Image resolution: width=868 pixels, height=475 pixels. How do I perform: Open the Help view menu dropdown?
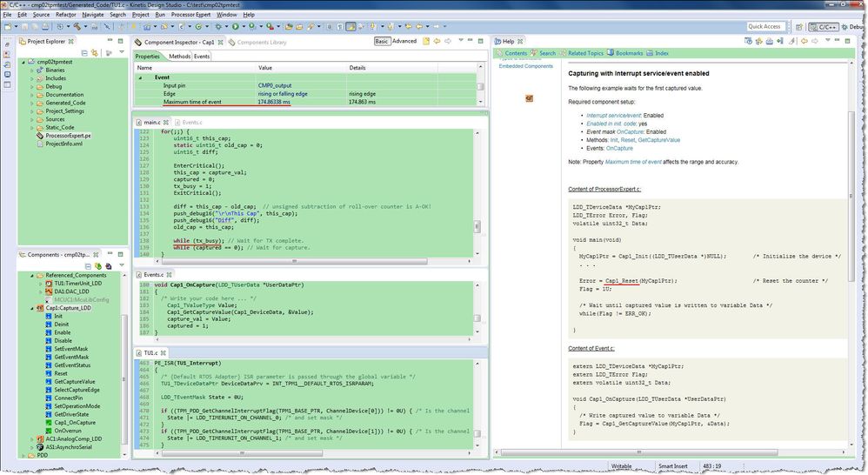(828, 42)
